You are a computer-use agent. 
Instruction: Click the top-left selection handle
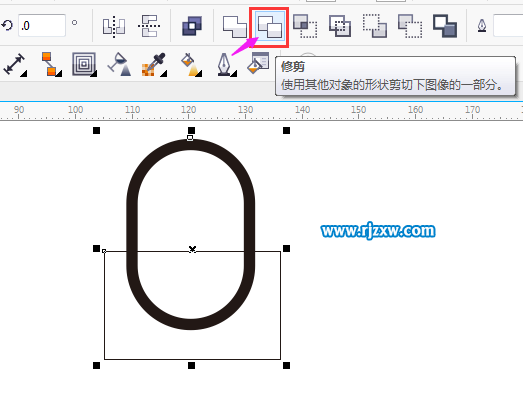[x=96, y=130]
